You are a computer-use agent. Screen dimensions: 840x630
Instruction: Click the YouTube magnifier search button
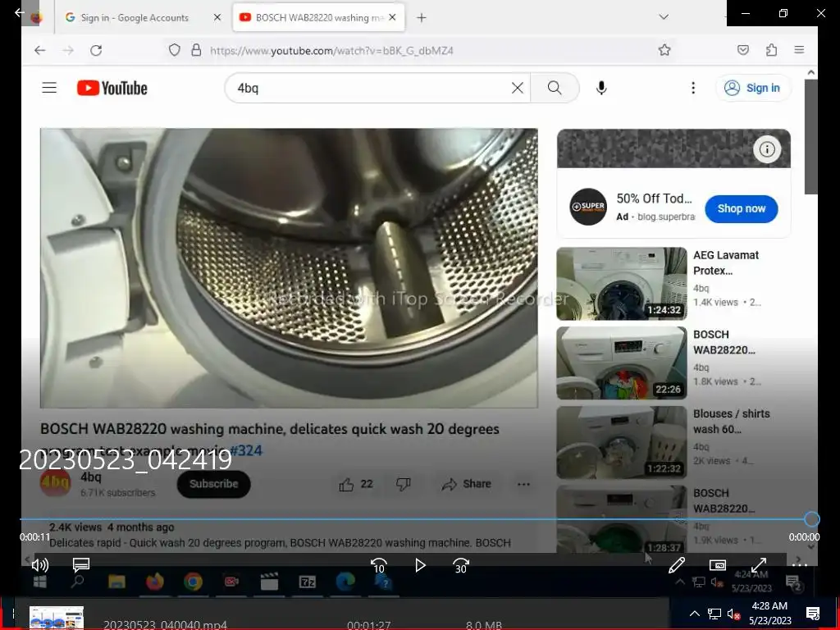pyautogui.click(x=555, y=88)
